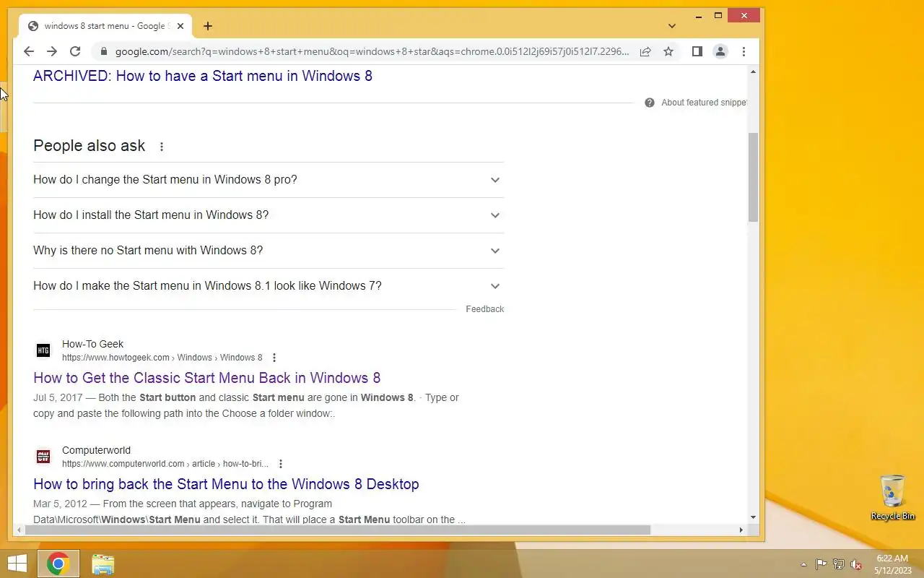Click Computerworld site favicon

click(x=43, y=457)
